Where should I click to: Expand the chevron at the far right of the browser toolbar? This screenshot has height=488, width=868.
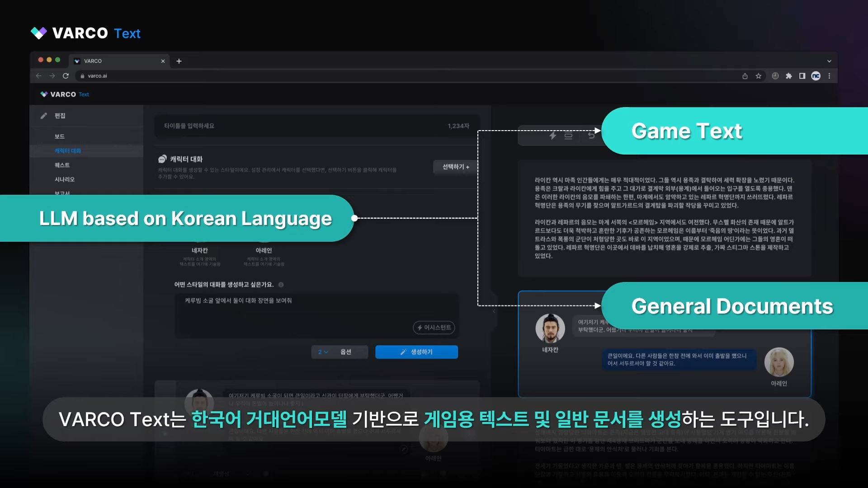pos(829,61)
